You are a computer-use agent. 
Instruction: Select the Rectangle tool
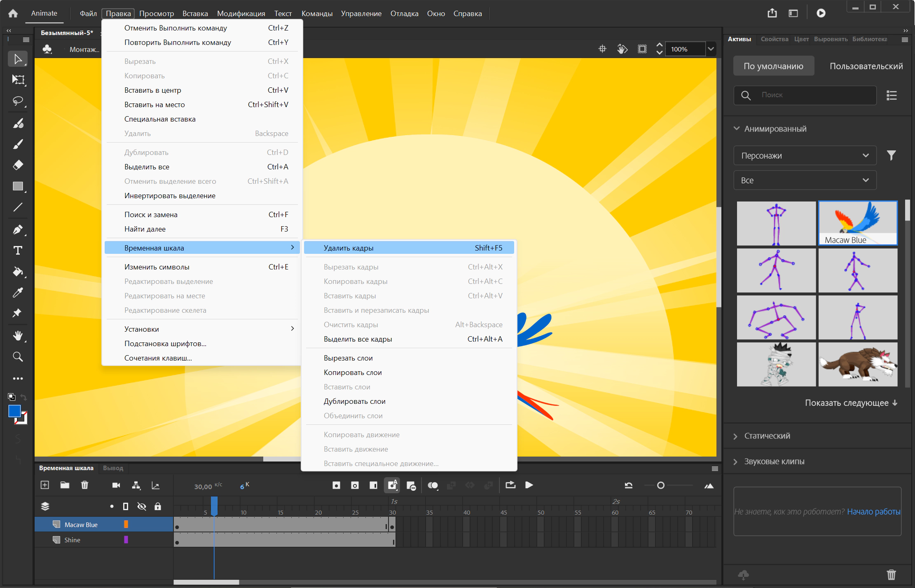(18, 186)
